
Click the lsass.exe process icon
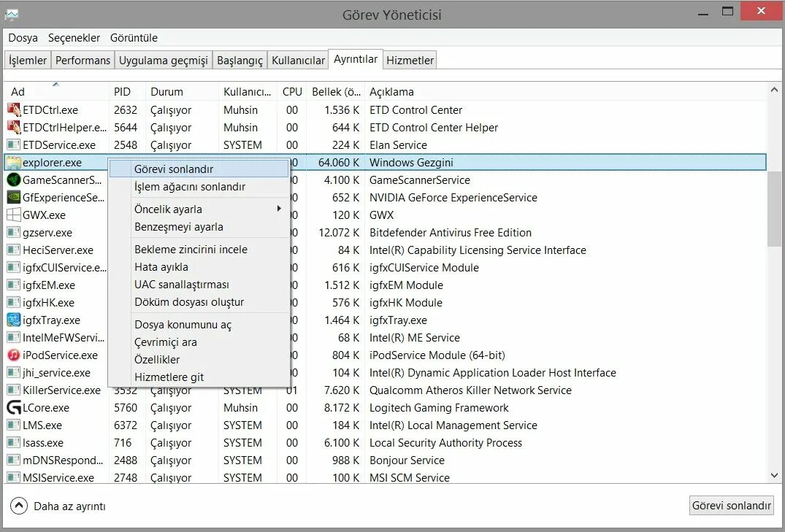coord(14,442)
